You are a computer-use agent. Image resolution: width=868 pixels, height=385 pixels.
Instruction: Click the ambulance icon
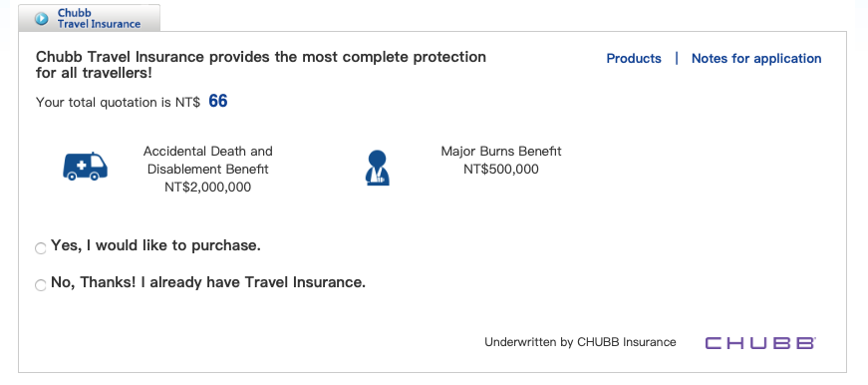85,167
